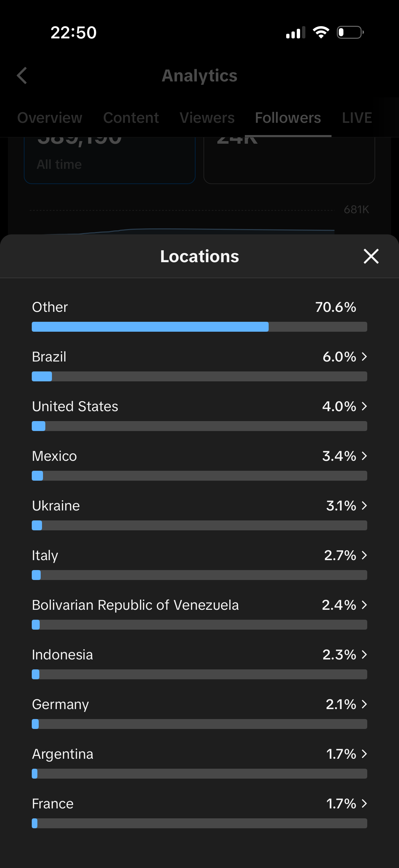Tap the back arrow in Analytics
399x868 pixels.
point(22,75)
